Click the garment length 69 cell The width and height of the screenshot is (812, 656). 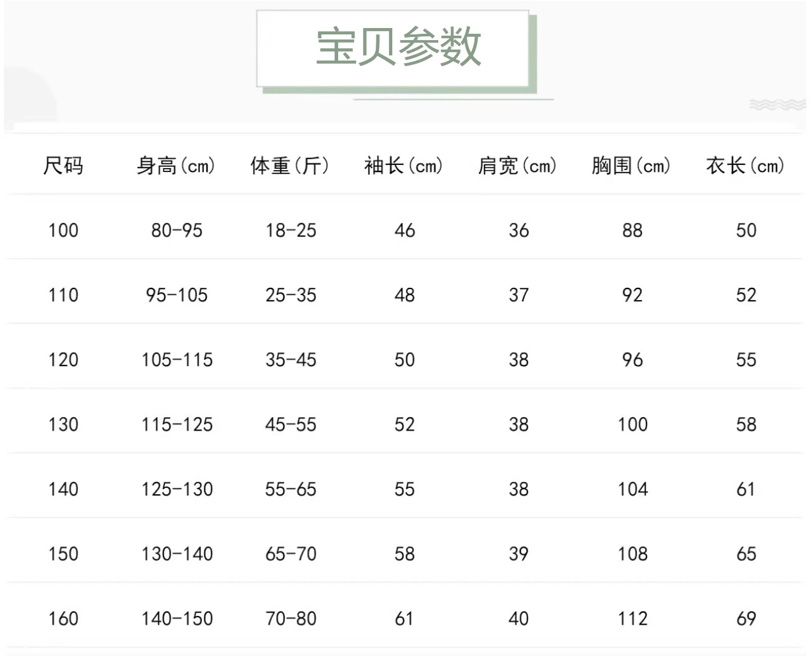pos(746,618)
